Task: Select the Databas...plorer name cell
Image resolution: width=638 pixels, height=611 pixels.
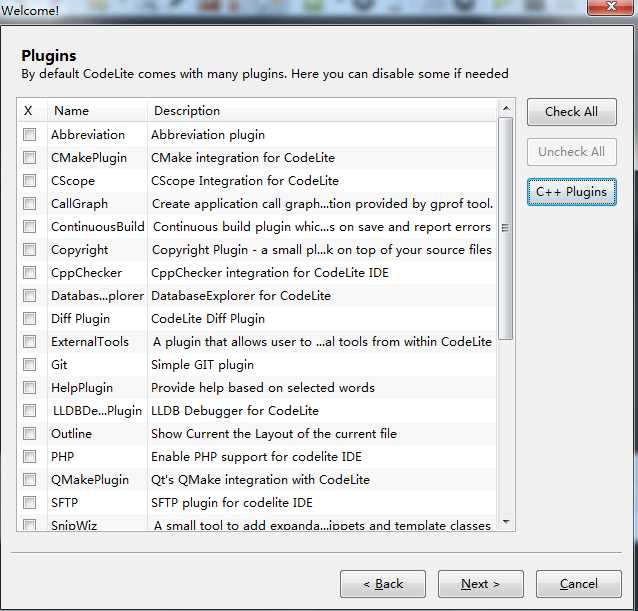Action: coord(97,296)
